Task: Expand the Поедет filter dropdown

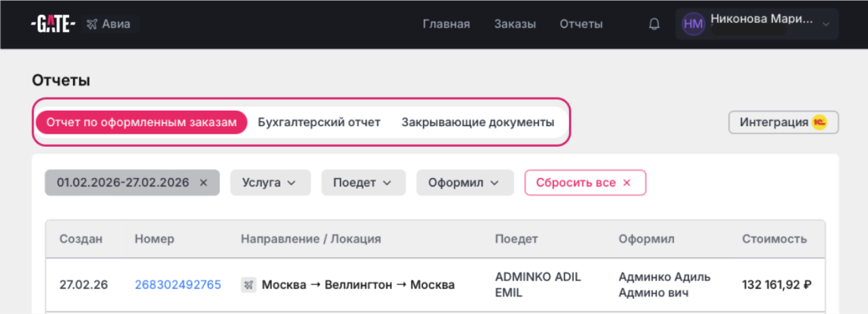Action: pos(363,183)
